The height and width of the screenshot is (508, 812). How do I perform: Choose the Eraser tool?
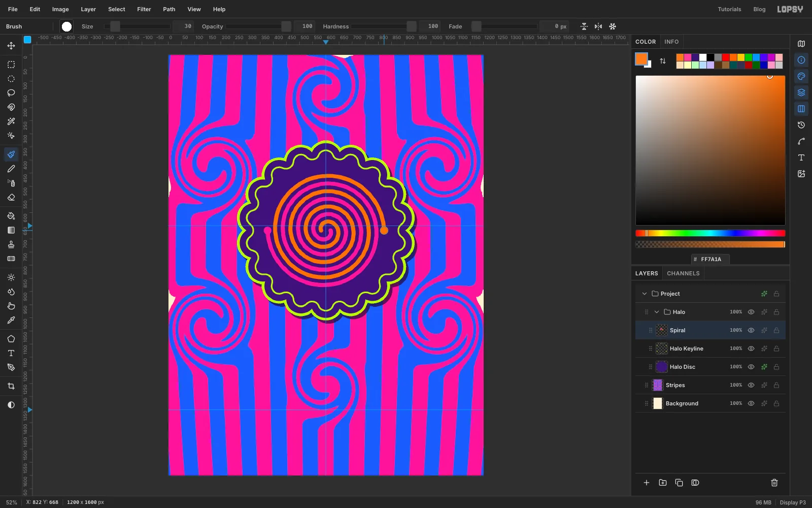coord(11,198)
